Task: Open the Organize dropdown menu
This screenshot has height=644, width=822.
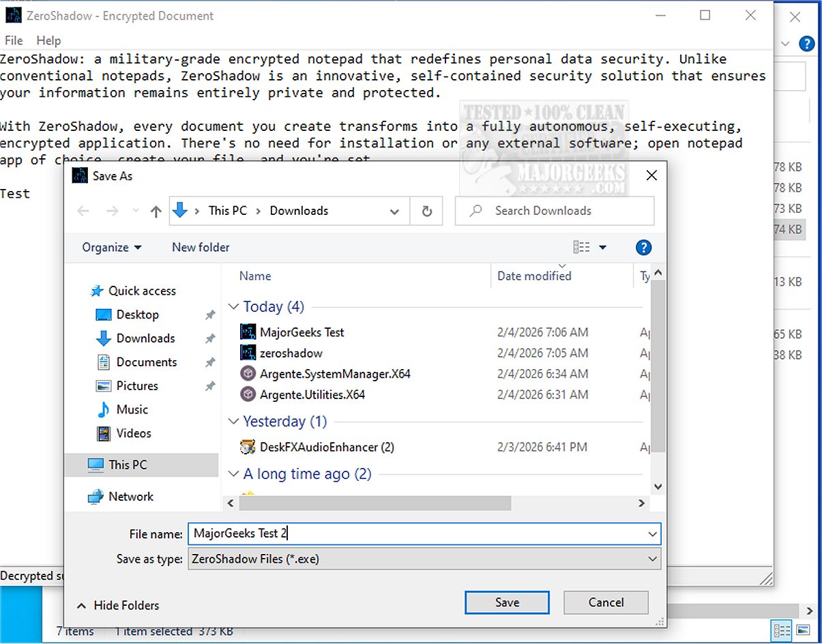Action: 112,247
